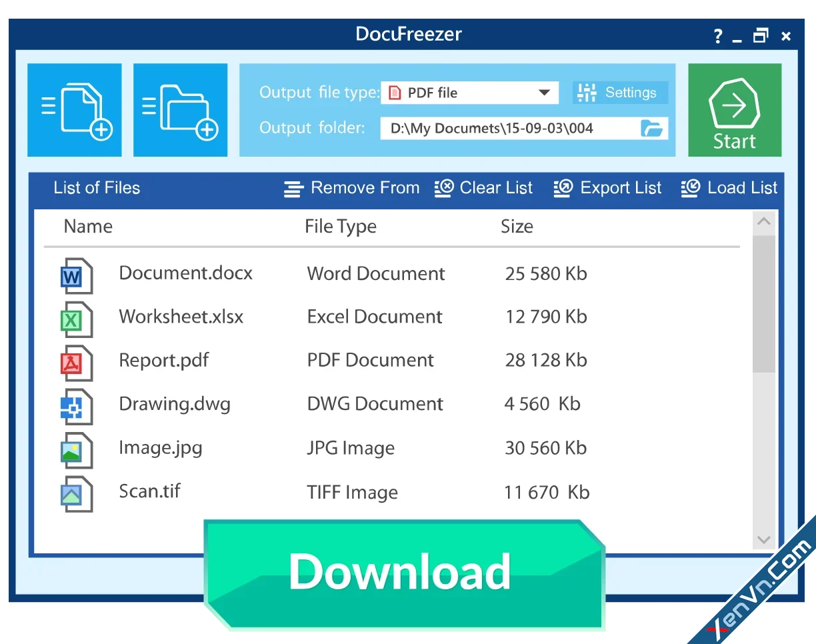
Task: Click the big green Download banner
Action: pos(404,574)
